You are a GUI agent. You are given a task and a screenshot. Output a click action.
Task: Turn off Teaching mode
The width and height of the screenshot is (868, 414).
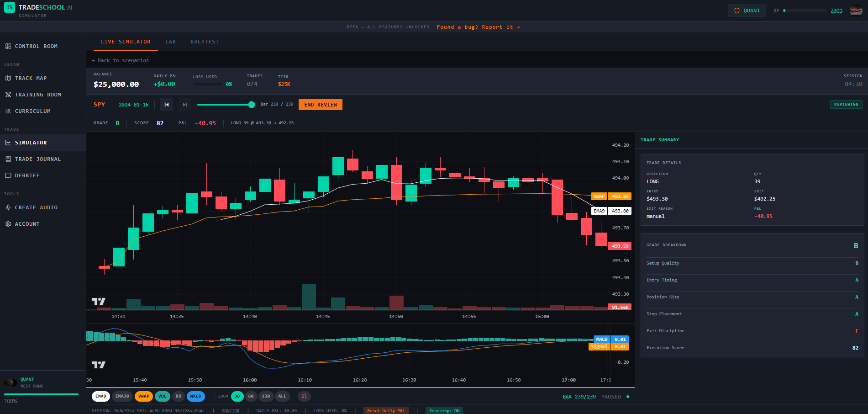coord(444,410)
